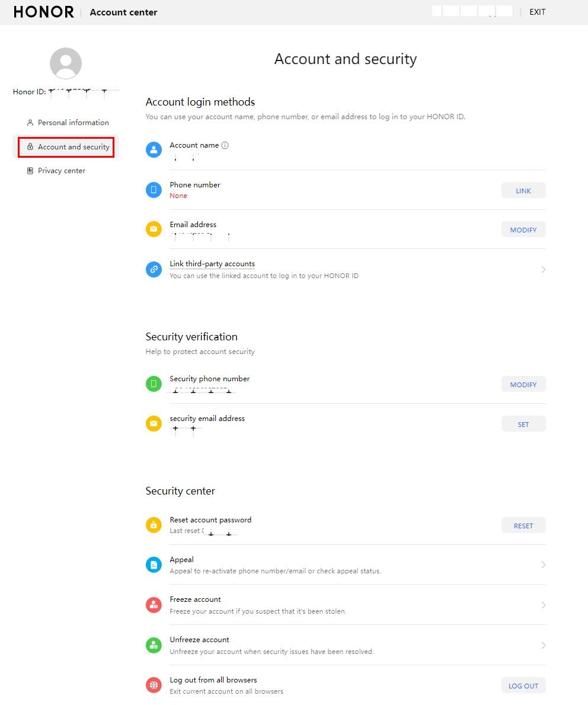Click RESET to change account password
Screen dimensions: 588x705
tap(523, 525)
